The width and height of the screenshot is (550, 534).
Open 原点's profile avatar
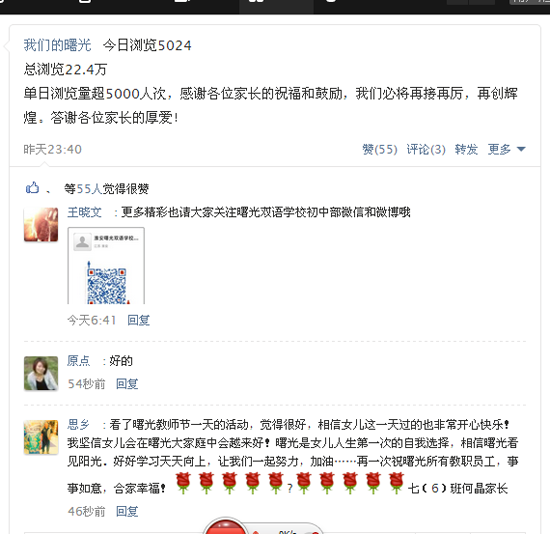[x=41, y=373]
